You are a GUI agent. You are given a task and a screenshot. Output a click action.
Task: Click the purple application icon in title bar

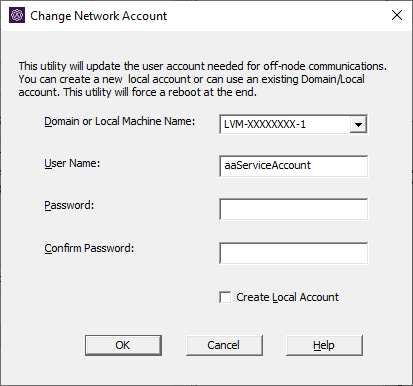coord(17,15)
